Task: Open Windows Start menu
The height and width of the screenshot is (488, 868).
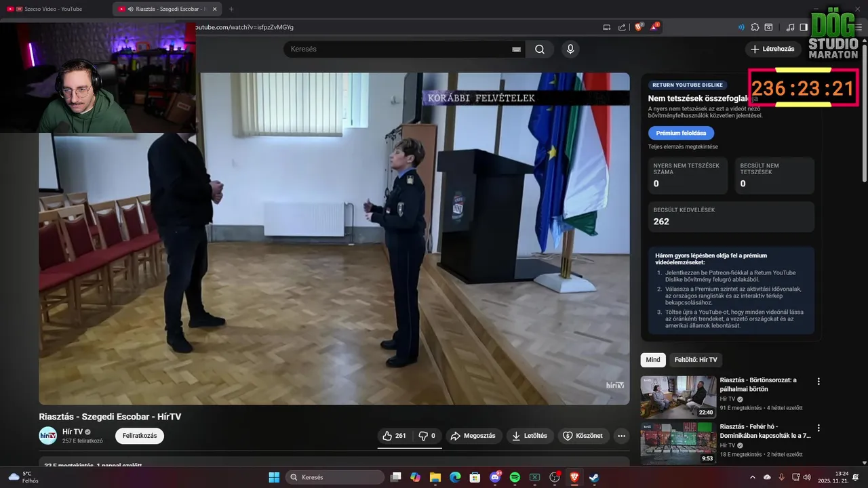Action: coord(274,477)
